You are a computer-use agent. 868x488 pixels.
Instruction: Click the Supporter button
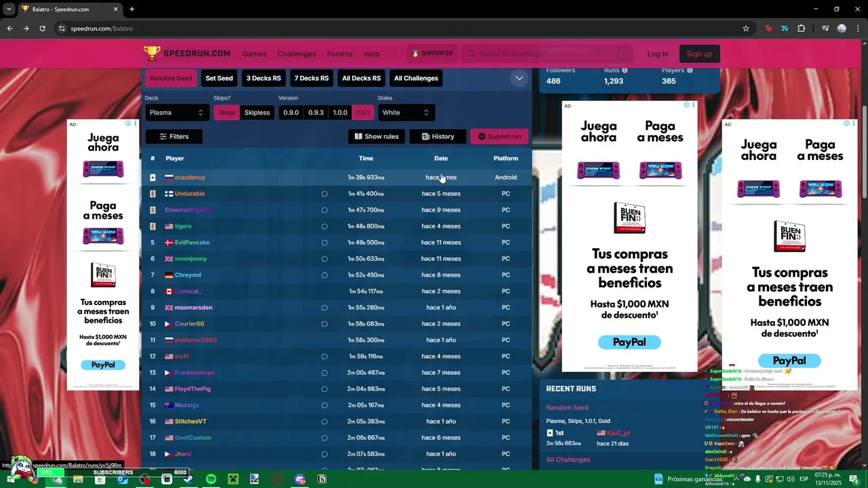(432, 54)
